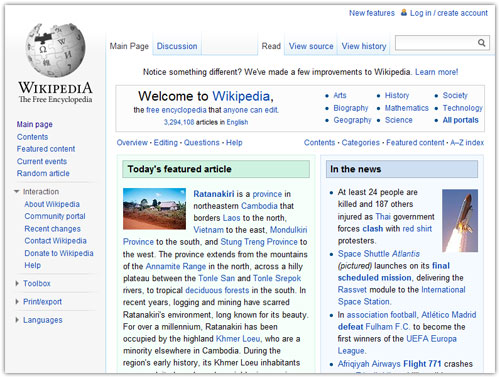Open the deciduous forests link
This screenshot has width=500, height=378.
pos(217,290)
